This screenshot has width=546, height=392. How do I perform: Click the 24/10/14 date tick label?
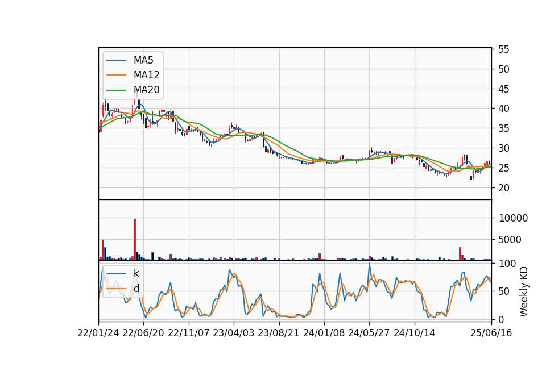(x=415, y=333)
